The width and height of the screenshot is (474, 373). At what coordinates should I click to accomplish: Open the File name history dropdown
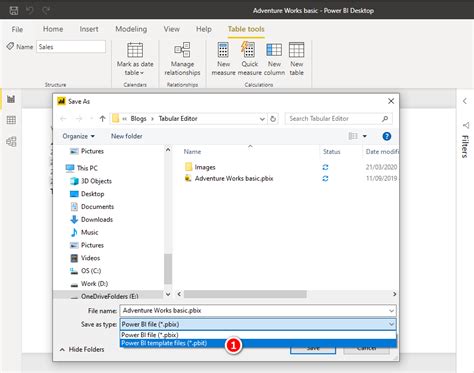(x=391, y=311)
